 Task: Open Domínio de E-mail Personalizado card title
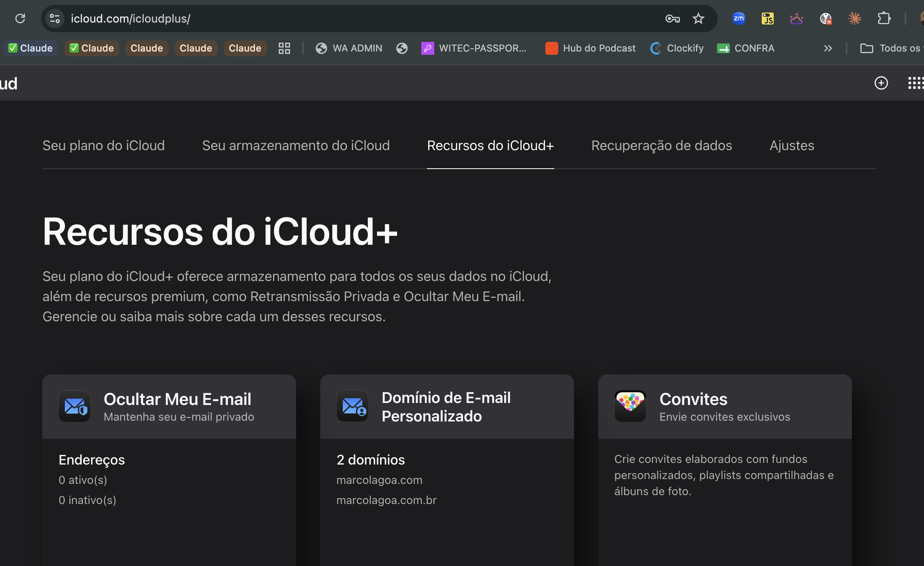446,407
